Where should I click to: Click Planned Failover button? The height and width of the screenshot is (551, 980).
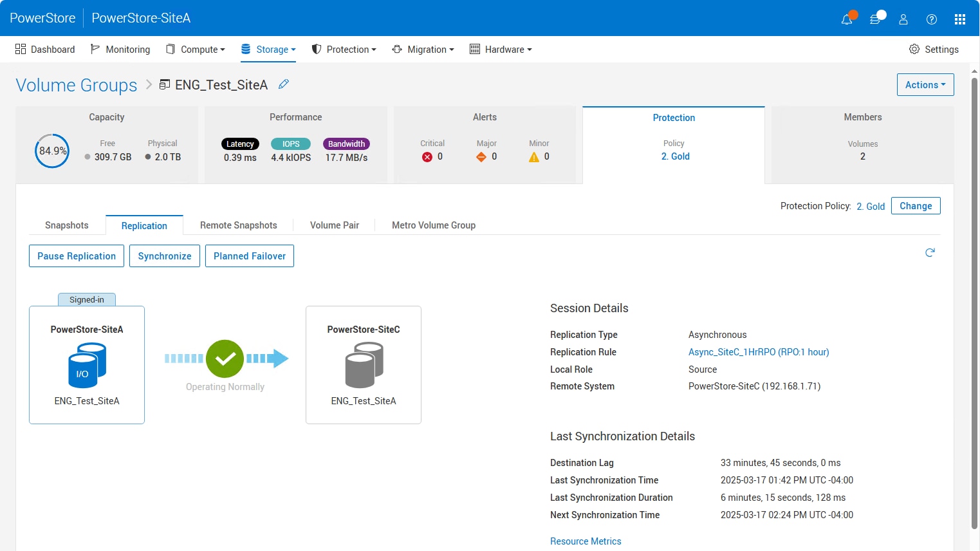[x=250, y=256]
